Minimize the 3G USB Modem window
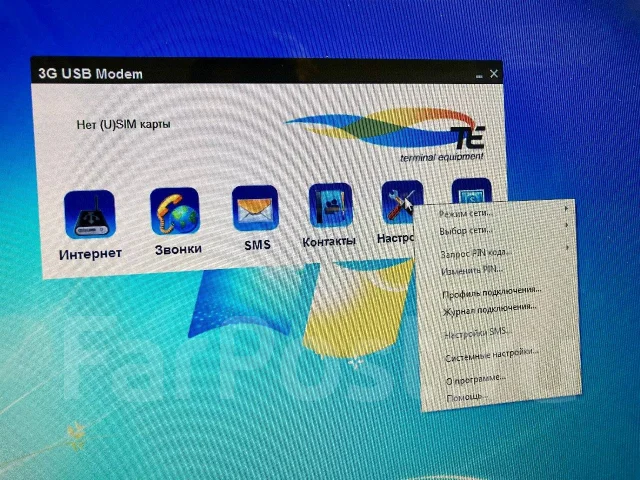The height and width of the screenshot is (480, 640). [x=479, y=75]
